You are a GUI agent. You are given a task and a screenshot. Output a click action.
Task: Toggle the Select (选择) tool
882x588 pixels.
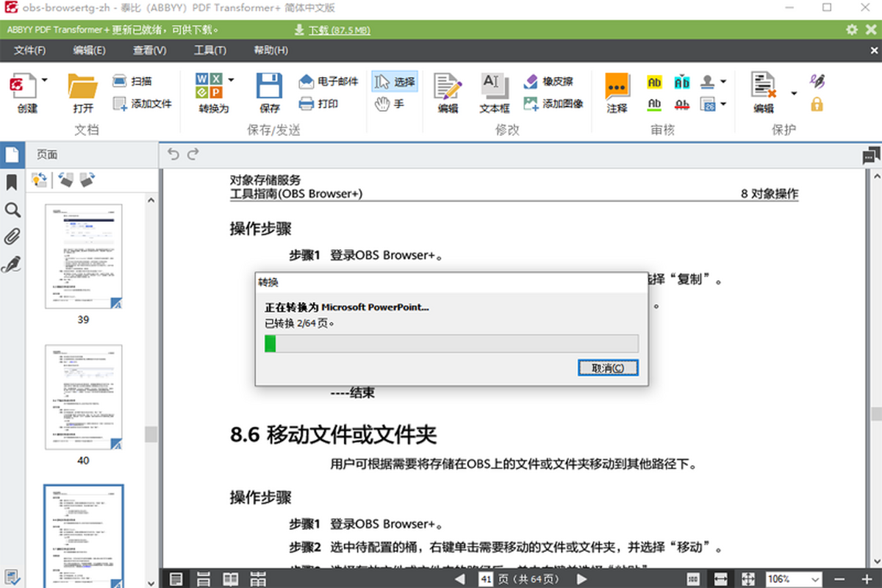(395, 82)
